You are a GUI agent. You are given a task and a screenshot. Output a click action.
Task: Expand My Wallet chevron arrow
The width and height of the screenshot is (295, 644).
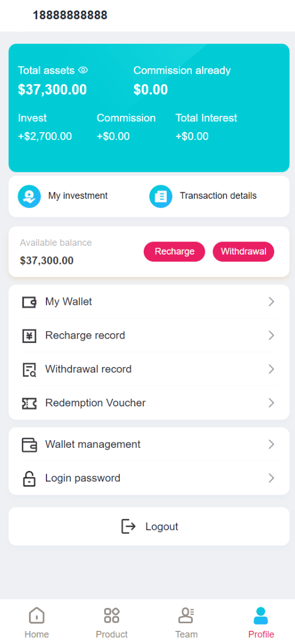pos(271,302)
